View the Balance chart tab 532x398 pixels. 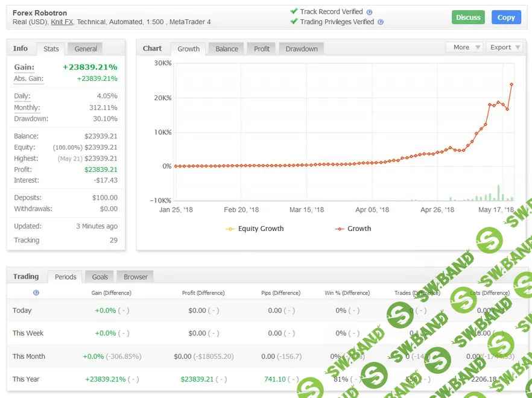226,48
